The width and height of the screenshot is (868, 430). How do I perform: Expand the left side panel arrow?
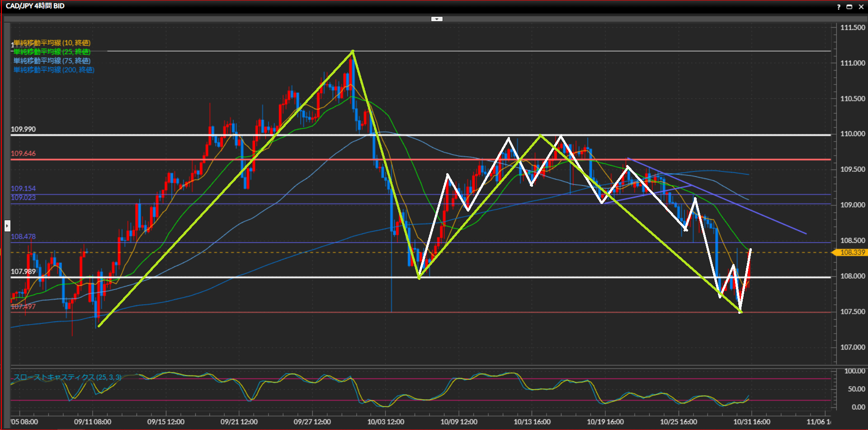tap(7, 225)
